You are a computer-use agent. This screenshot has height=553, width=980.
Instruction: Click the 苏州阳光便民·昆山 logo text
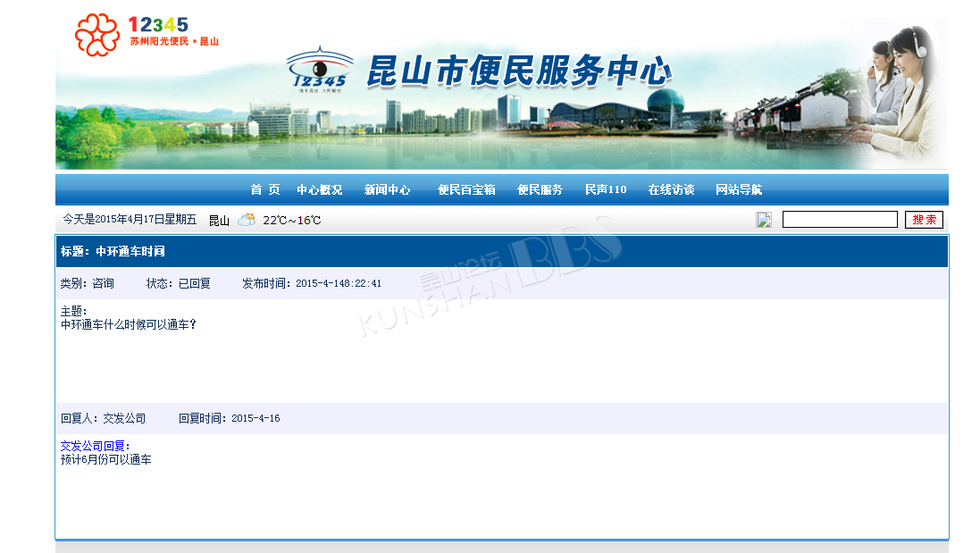point(174,41)
